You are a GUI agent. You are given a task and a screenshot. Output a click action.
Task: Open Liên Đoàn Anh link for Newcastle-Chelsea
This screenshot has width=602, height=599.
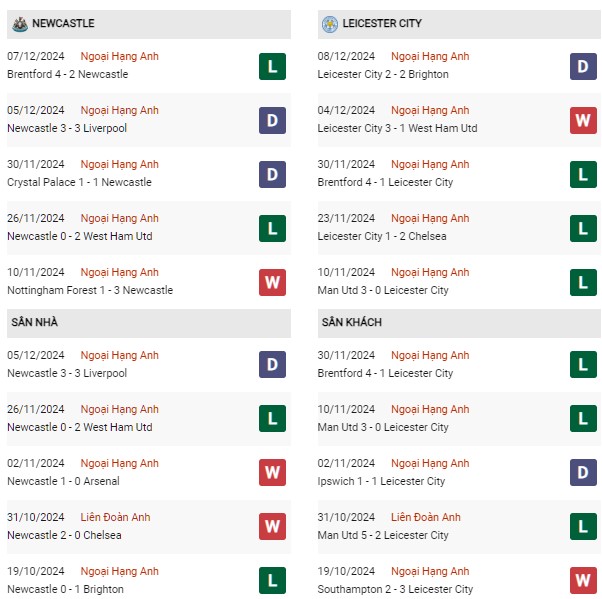pyautogui.click(x=115, y=517)
